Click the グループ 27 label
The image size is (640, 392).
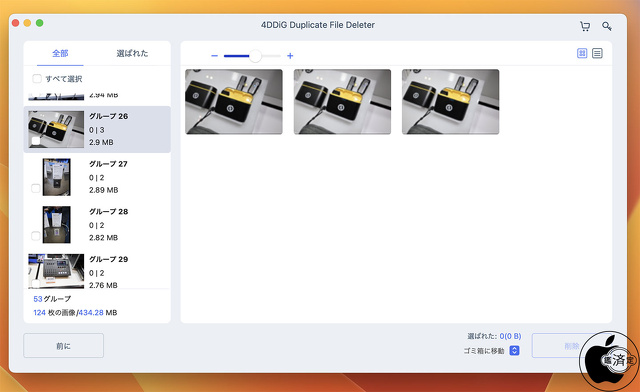109,164
